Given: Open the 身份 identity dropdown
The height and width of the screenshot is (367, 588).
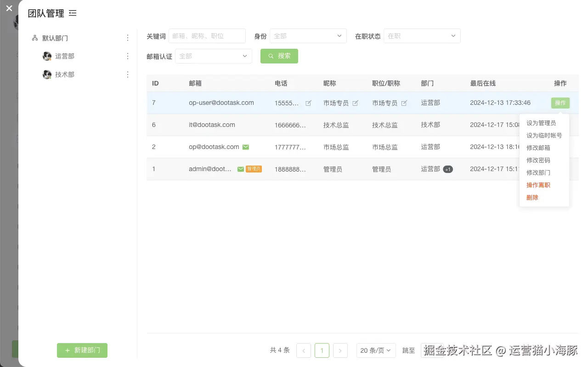Looking at the screenshot, I should point(308,36).
